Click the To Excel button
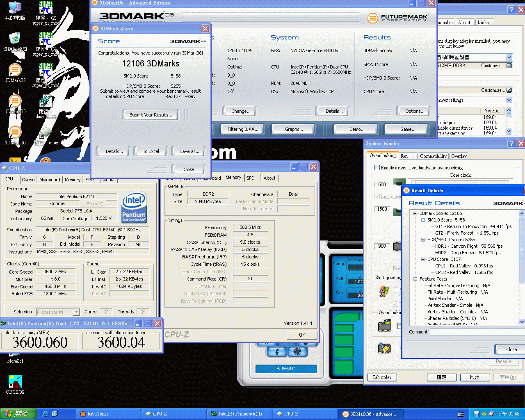The height and width of the screenshot is (420, 525). point(151,151)
